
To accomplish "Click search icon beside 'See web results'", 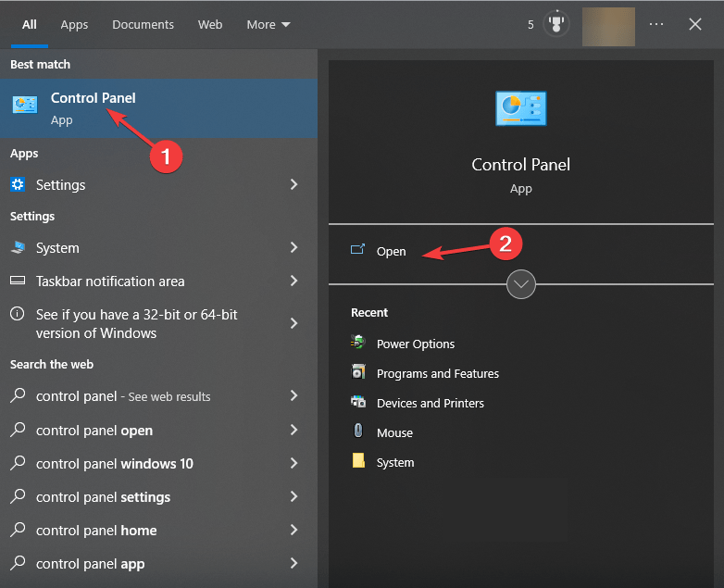I will click(x=18, y=395).
